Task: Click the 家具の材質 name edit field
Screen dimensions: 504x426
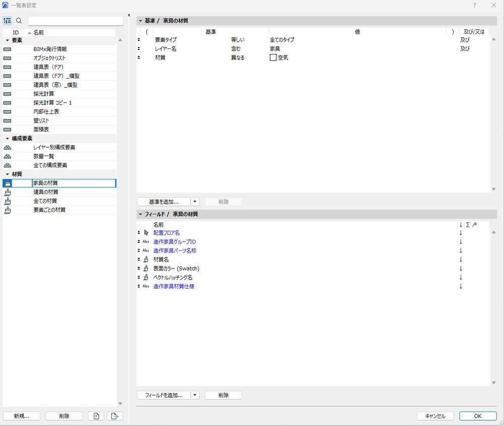Action: tap(74, 183)
